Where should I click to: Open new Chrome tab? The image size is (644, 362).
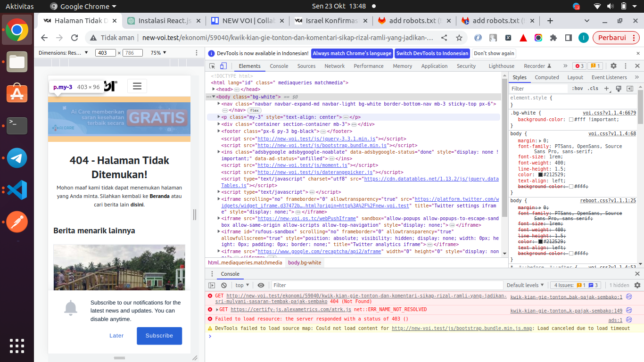pos(550,21)
